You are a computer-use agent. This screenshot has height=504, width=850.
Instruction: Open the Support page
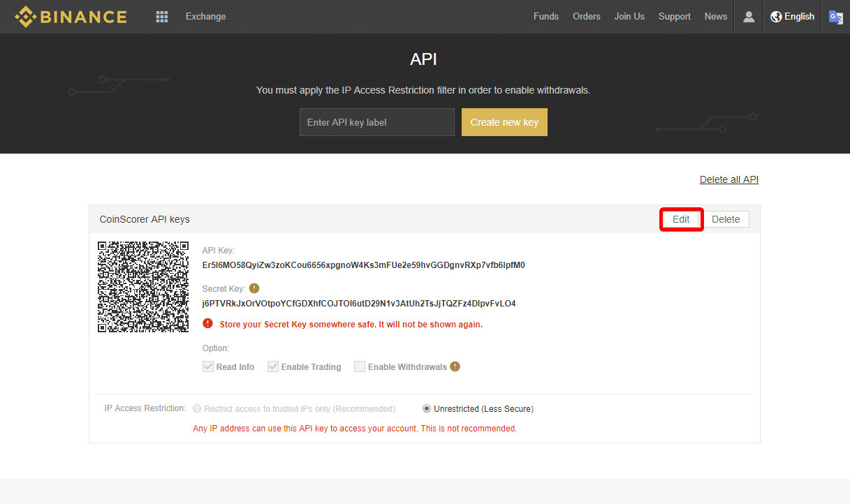(675, 17)
